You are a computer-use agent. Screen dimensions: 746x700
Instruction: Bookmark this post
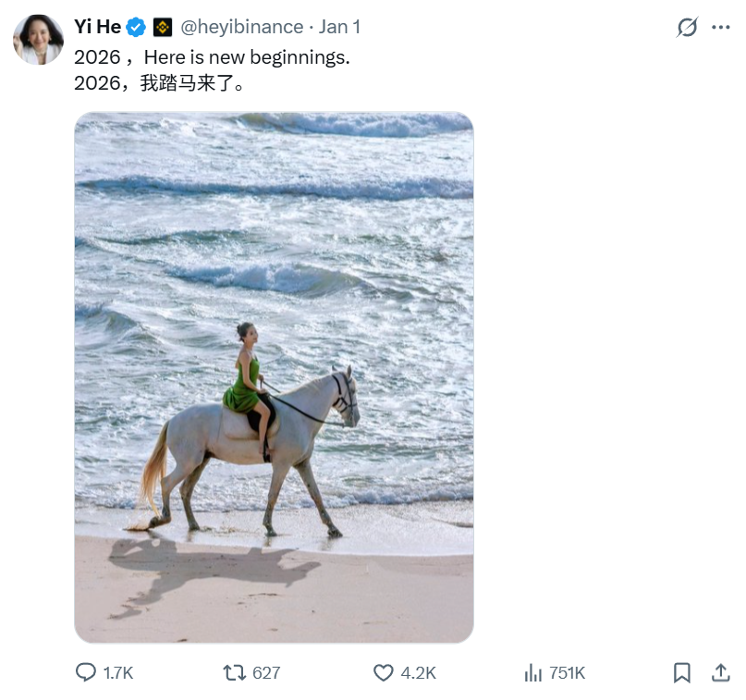[x=682, y=672]
